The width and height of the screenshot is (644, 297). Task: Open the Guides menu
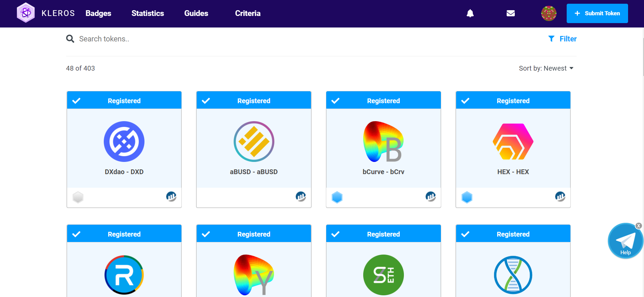tap(196, 13)
